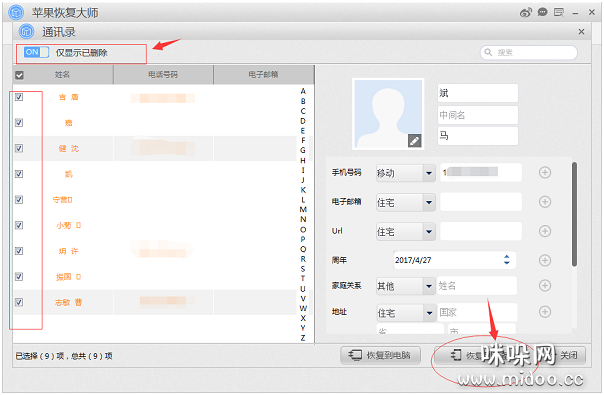
Task: Add another phone number with plus icon
Action: tap(545, 173)
